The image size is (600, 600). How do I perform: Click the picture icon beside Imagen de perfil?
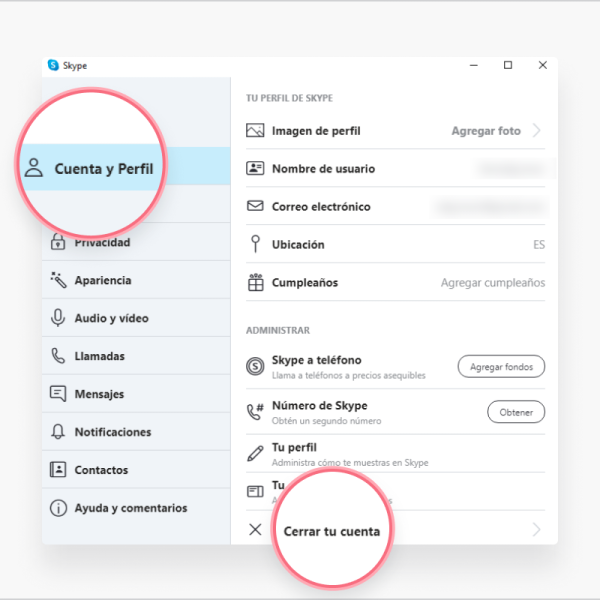pyautogui.click(x=255, y=130)
